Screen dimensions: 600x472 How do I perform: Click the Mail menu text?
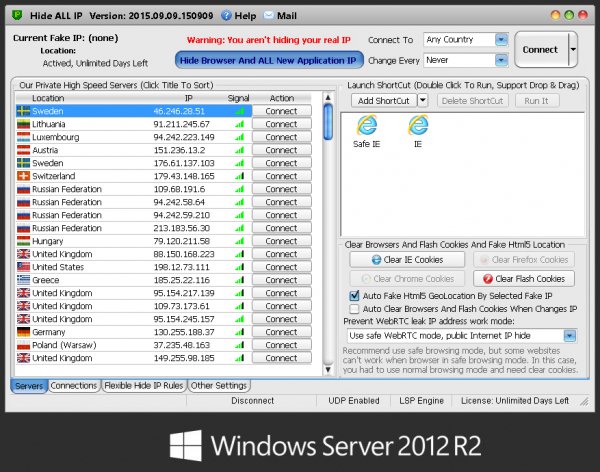(287, 16)
